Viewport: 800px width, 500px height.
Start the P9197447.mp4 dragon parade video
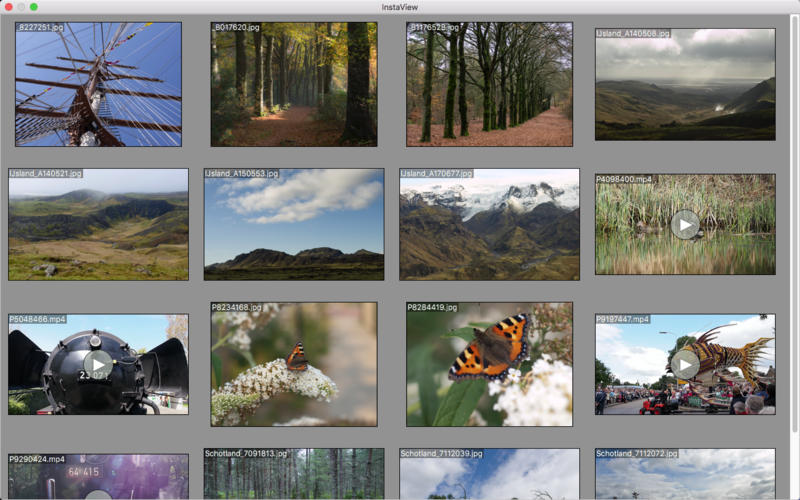684,364
